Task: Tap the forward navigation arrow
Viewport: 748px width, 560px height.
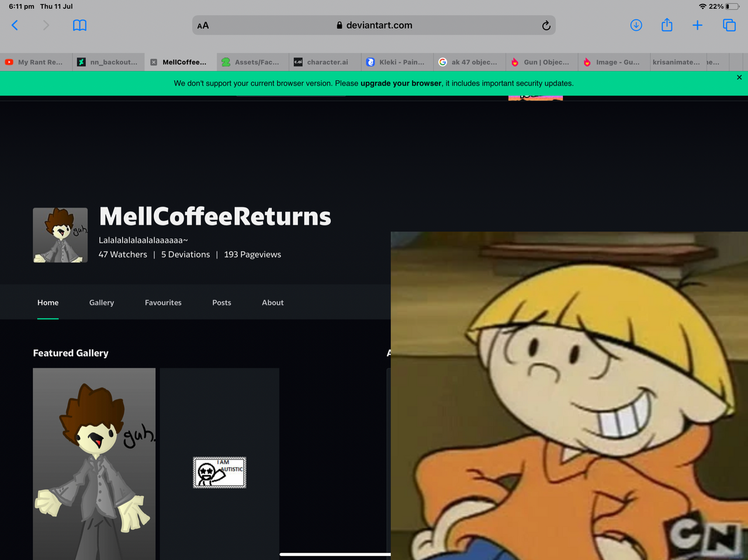Action: (x=46, y=25)
